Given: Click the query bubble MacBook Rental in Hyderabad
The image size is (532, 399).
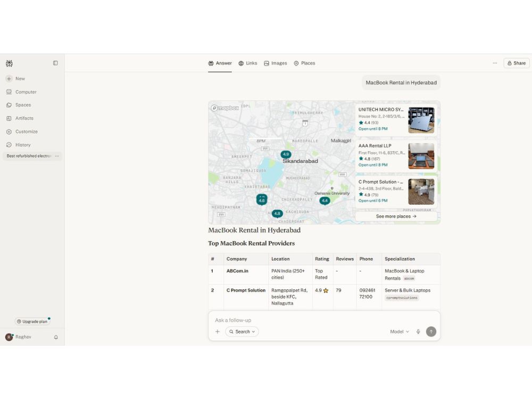Looking at the screenshot, I should click(401, 83).
